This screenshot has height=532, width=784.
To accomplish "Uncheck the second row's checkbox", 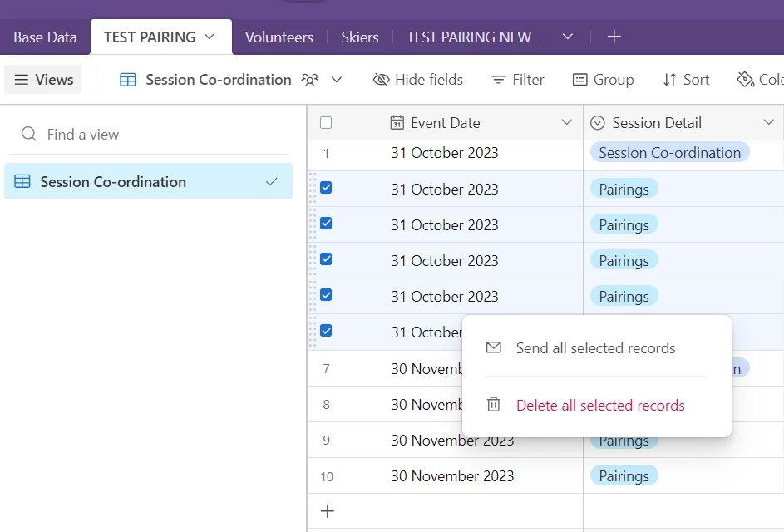I will point(326,188).
